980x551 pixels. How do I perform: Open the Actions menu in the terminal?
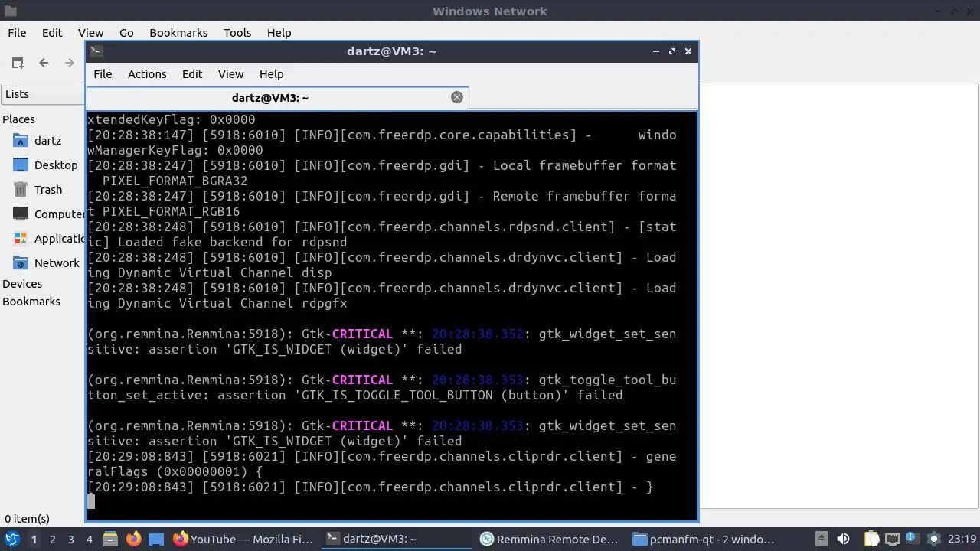[147, 74]
